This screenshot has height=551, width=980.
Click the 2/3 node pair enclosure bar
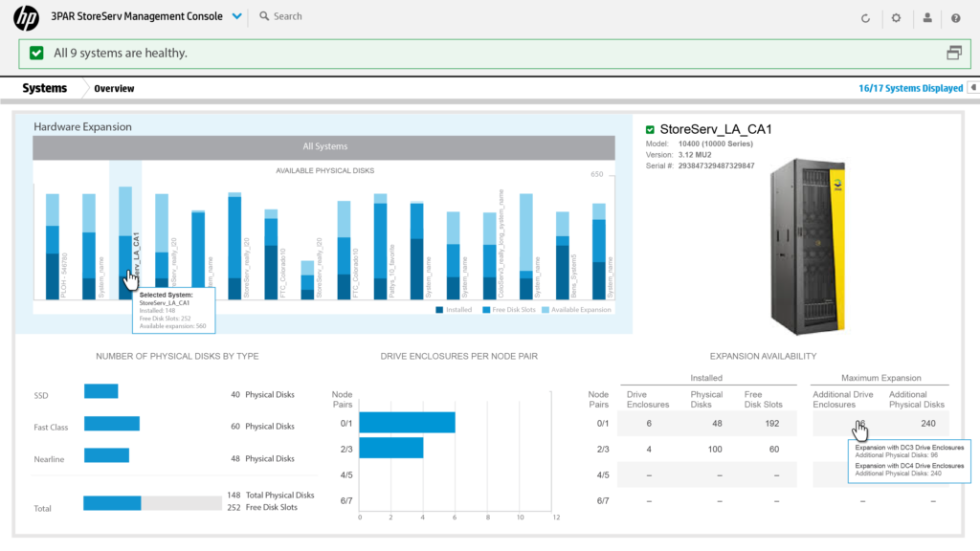[391, 448]
